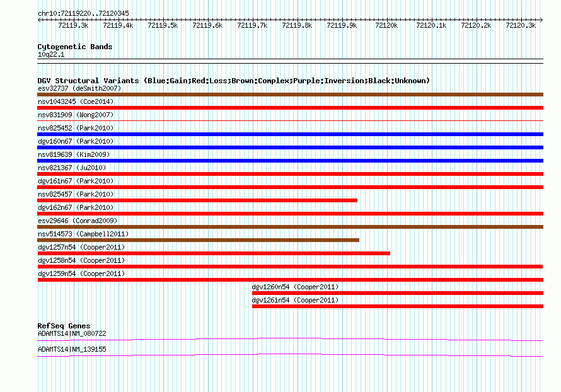Select nsv825457 (Park2010) label
561x392 pixels.
[x=76, y=194]
